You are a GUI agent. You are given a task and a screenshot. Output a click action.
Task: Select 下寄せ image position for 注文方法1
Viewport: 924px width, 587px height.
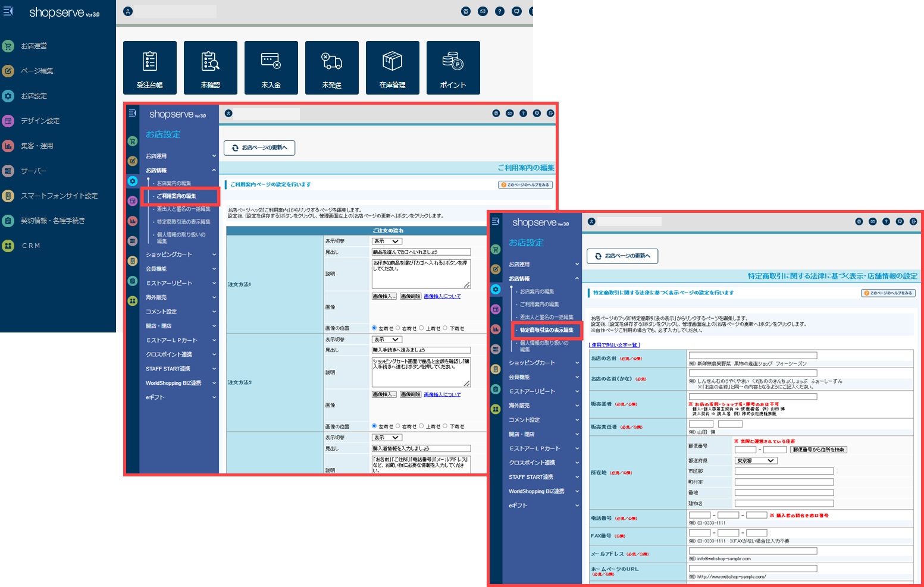(445, 328)
